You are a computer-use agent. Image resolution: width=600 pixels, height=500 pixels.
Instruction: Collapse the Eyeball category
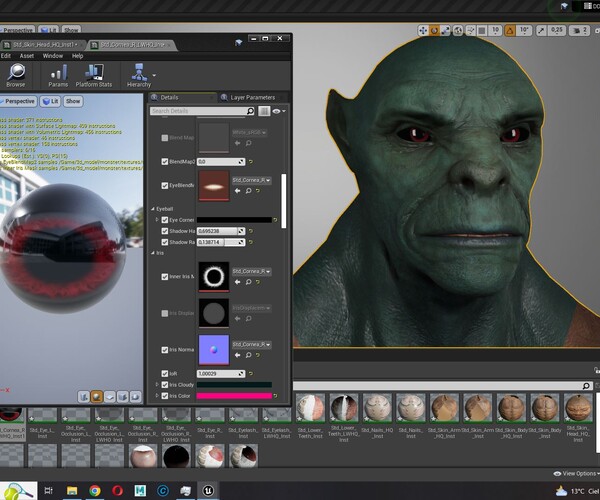pyautogui.click(x=153, y=209)
